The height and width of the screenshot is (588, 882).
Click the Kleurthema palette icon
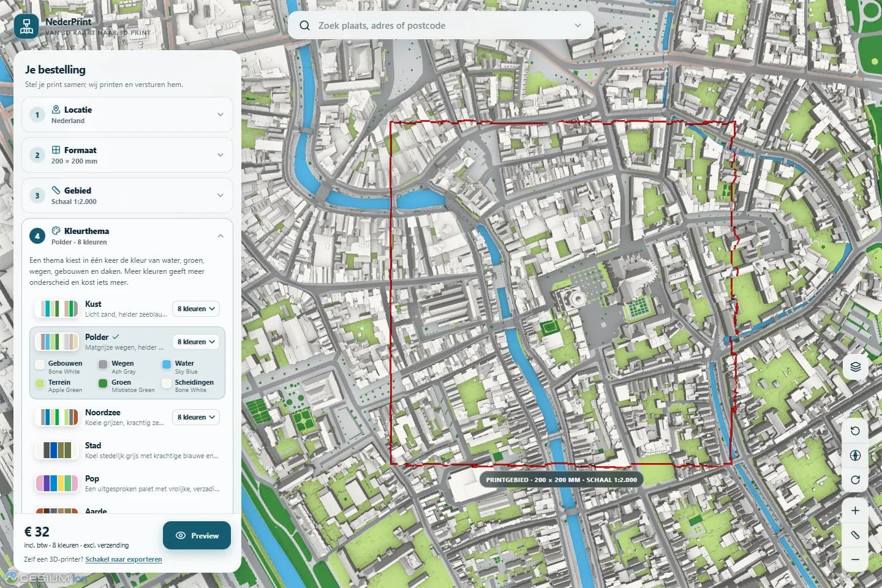tap(56, 231)
